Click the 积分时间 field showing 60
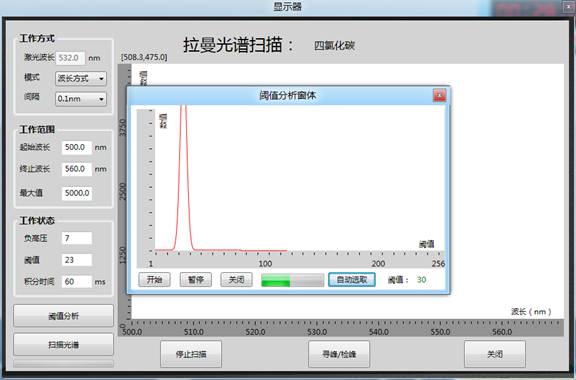The height and width of the screenshot is (380, 576). click(x=76, y=282)
